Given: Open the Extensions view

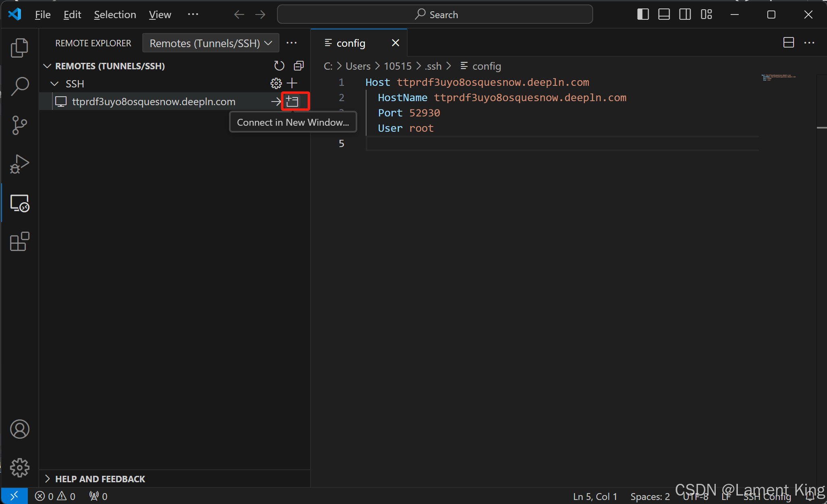Looking at the screenshot, I should point(19,242).
